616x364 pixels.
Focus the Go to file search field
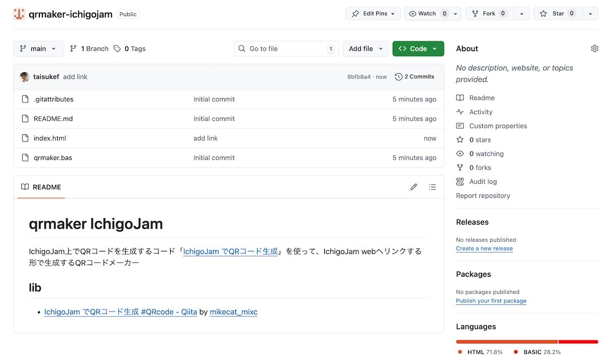[286, 49]
